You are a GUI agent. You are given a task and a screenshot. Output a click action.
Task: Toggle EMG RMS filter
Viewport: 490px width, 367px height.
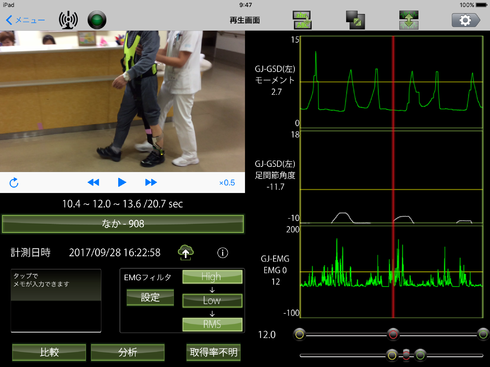pyautogui.click(x=212, y=324)
